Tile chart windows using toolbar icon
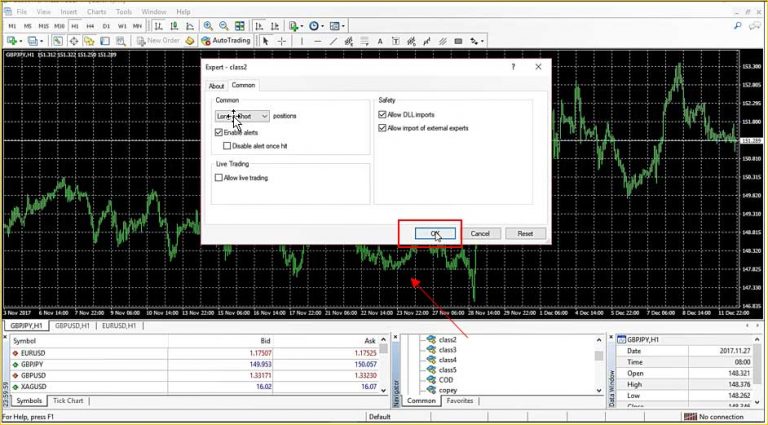 click(240, 25)
